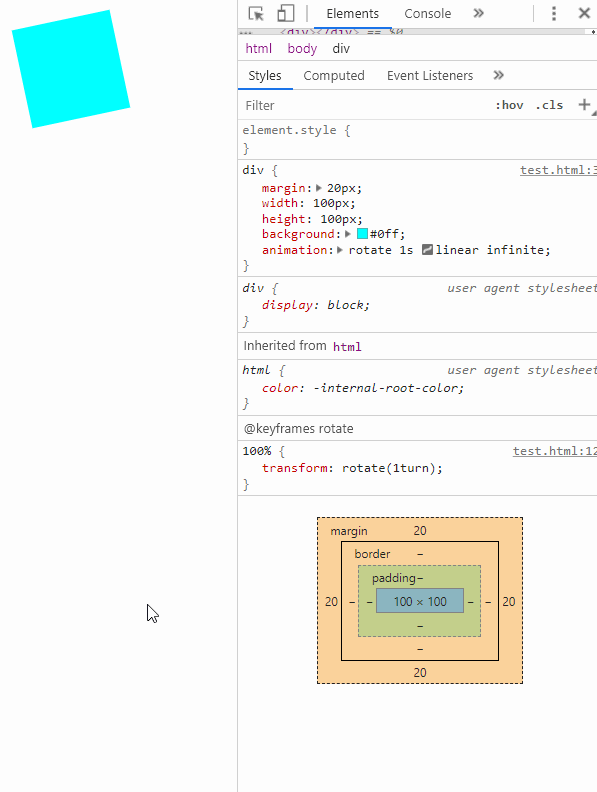This screenshot has height=792, width=597.
Task: Click the left margin value 20
Action: pyautogui.click(x=331, y=602)
